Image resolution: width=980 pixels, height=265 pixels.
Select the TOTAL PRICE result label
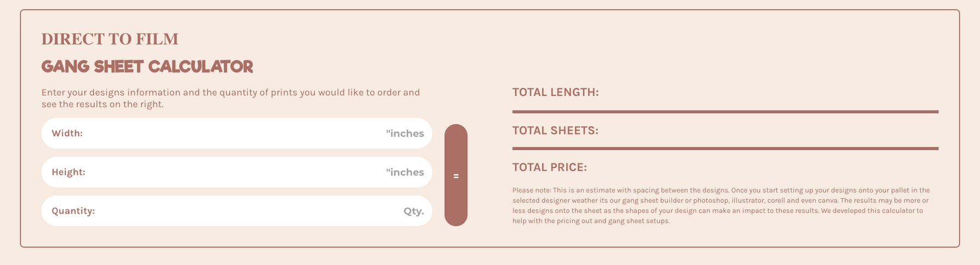549,168
